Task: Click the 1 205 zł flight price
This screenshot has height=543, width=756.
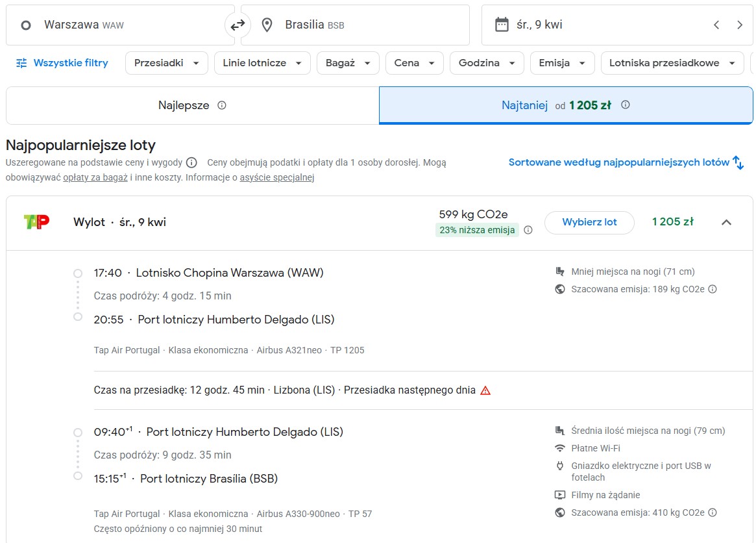Action: click(672, 222)
